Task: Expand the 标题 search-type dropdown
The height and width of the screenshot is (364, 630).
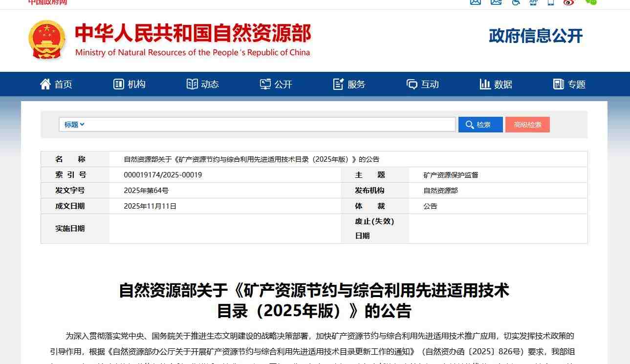Action: click(x=74, y=125)
